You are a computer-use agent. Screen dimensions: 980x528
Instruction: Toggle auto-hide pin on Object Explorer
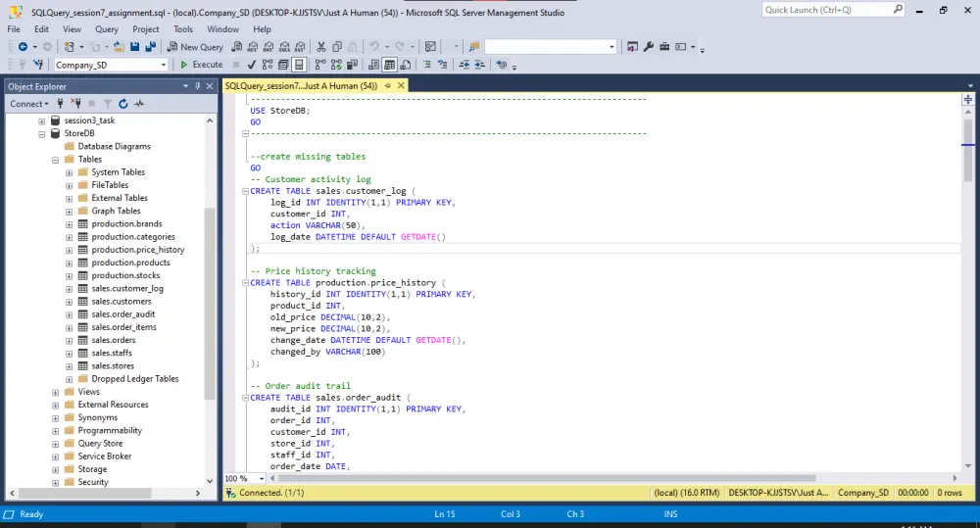[198, 86]
